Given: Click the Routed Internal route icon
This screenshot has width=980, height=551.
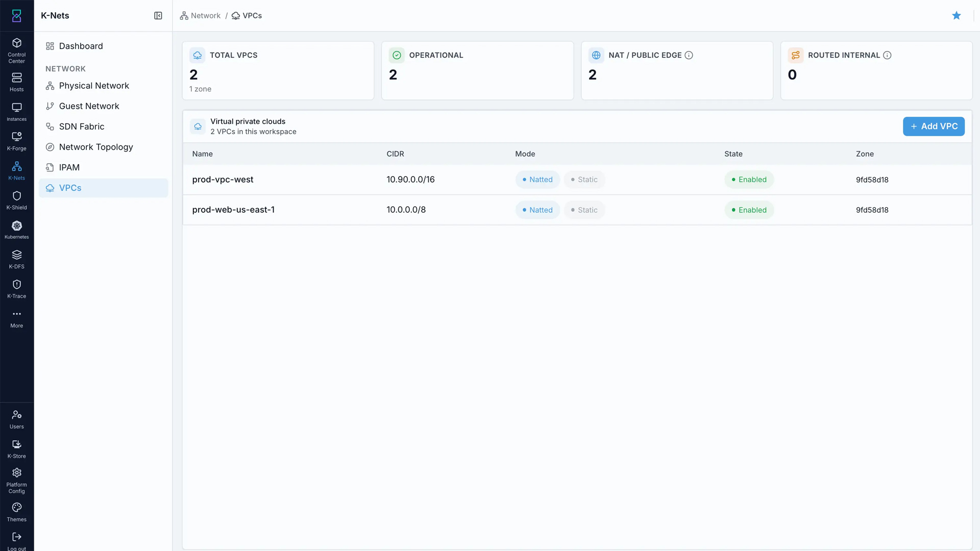Looking at the screenshot, I should click(796, 55).
